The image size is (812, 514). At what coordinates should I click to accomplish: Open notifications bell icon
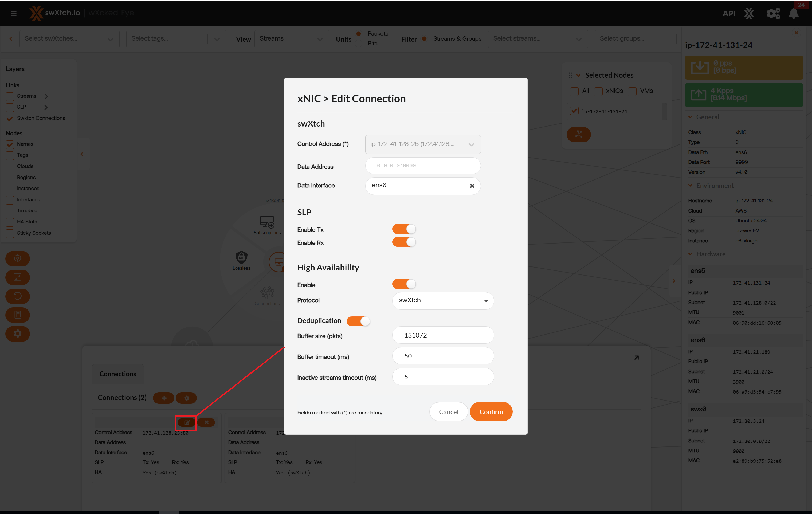(794, 14)
